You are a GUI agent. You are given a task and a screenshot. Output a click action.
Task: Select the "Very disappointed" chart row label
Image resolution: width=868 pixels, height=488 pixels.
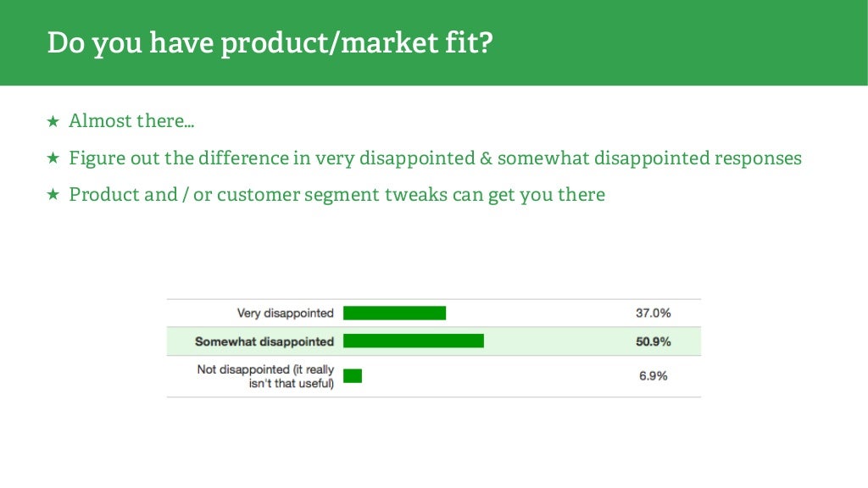coord(286,313)
